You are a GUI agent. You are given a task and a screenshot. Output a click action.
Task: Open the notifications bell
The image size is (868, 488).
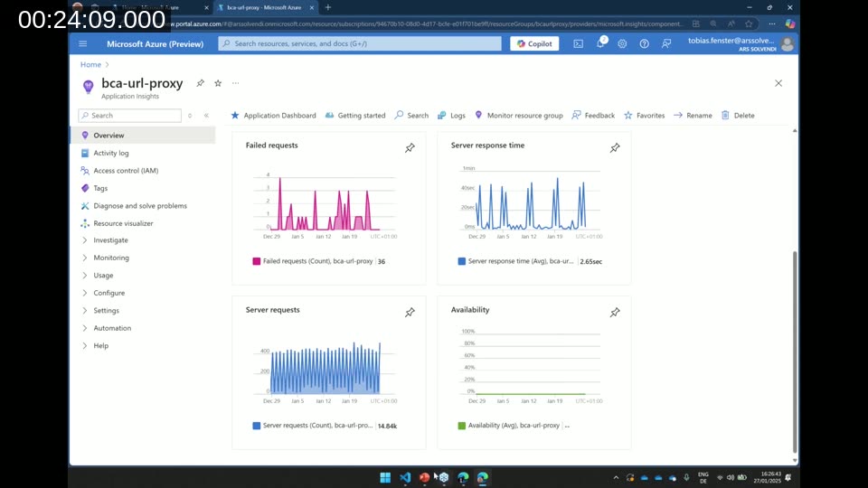click(x=600, y=43)
